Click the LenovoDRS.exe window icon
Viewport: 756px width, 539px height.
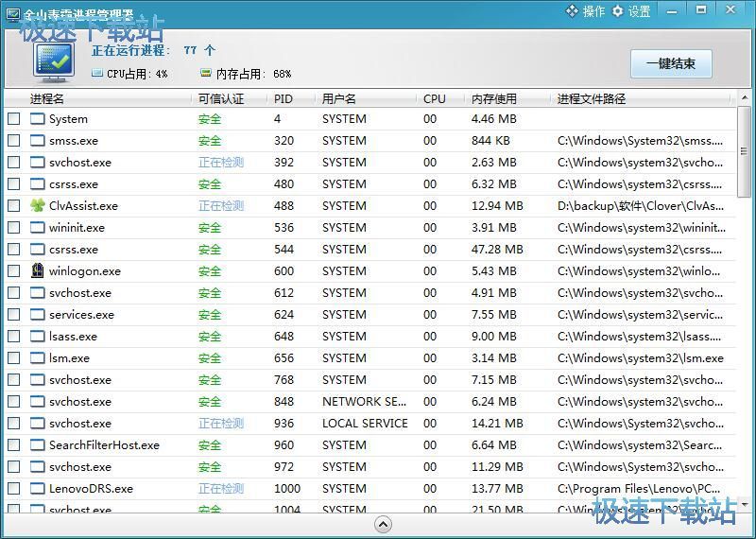(37, 488)
